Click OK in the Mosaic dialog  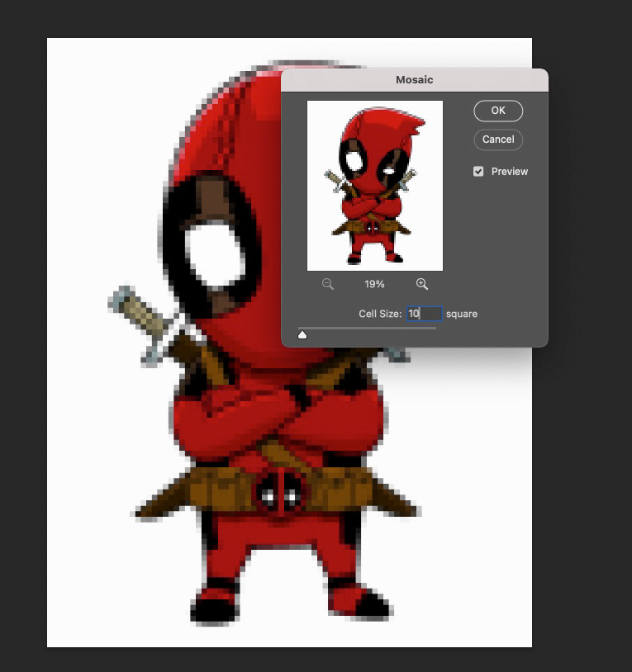click(x=498, y=111)
